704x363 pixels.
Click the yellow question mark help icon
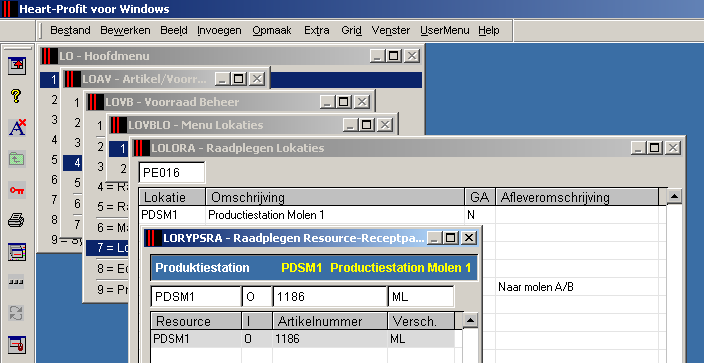coord(16,96)
